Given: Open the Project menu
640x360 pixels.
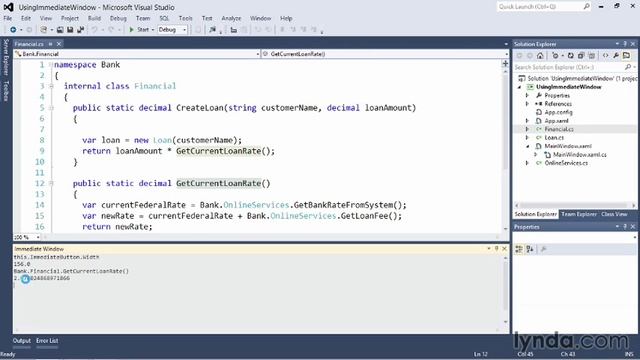Looking at the screenshot, I should click(70, 18).
